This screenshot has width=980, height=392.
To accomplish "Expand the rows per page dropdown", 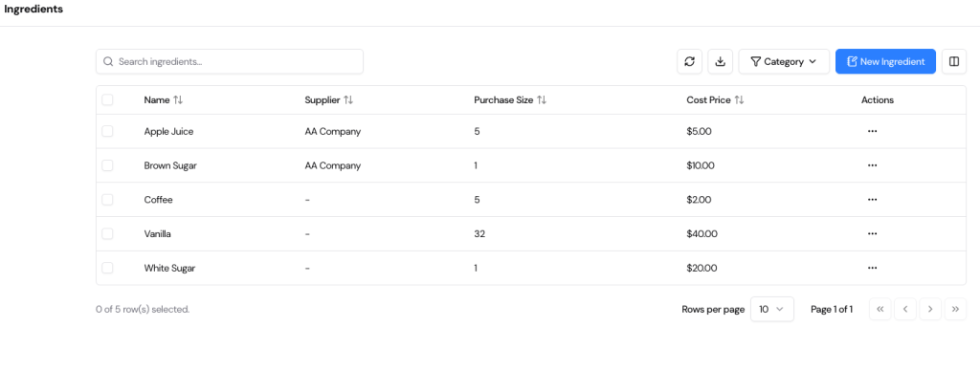I will (771, 309).
